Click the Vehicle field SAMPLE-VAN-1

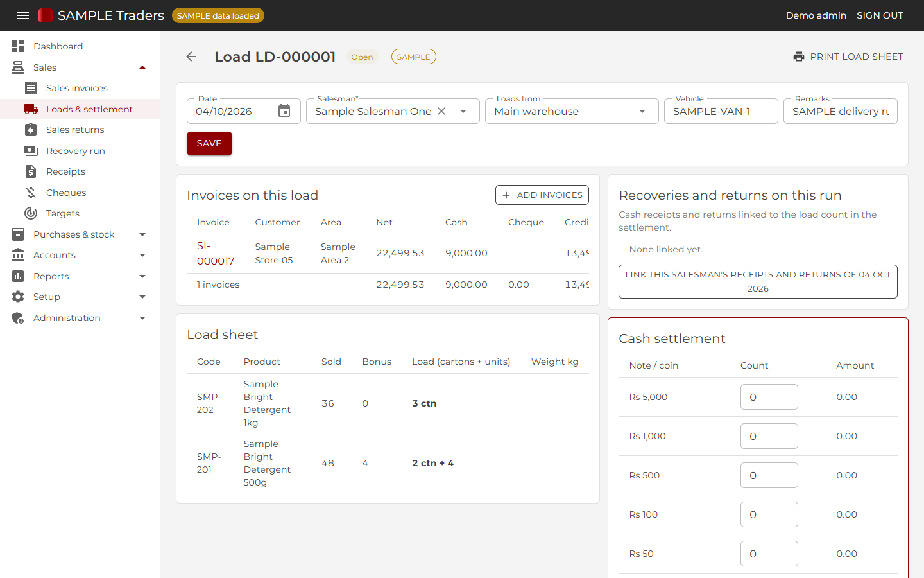721,111
